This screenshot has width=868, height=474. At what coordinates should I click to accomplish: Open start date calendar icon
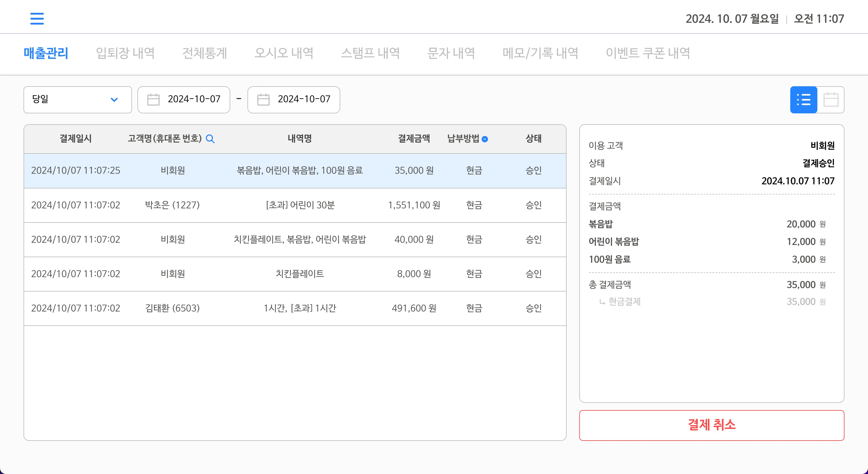click(x=153, y=100)
